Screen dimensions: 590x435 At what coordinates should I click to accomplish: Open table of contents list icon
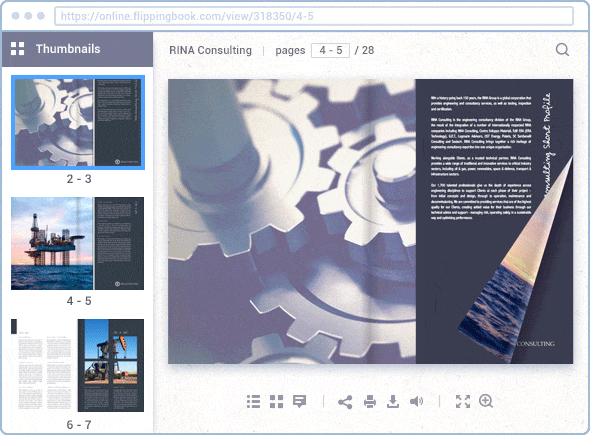click(253, 402)
